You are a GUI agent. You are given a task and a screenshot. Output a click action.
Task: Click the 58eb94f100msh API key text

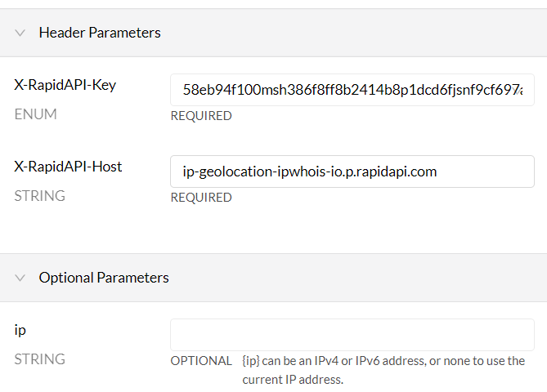[352, 91]
